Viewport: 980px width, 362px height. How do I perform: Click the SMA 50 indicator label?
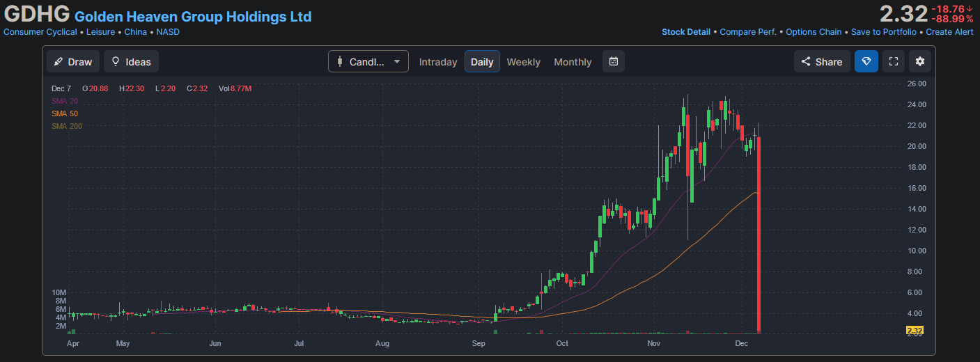click(x=65, y=113)
